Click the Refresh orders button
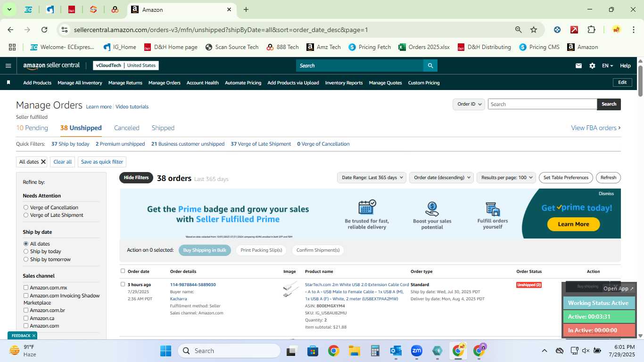This screenshot has width=644, height=362. click(x=608, y=178)
